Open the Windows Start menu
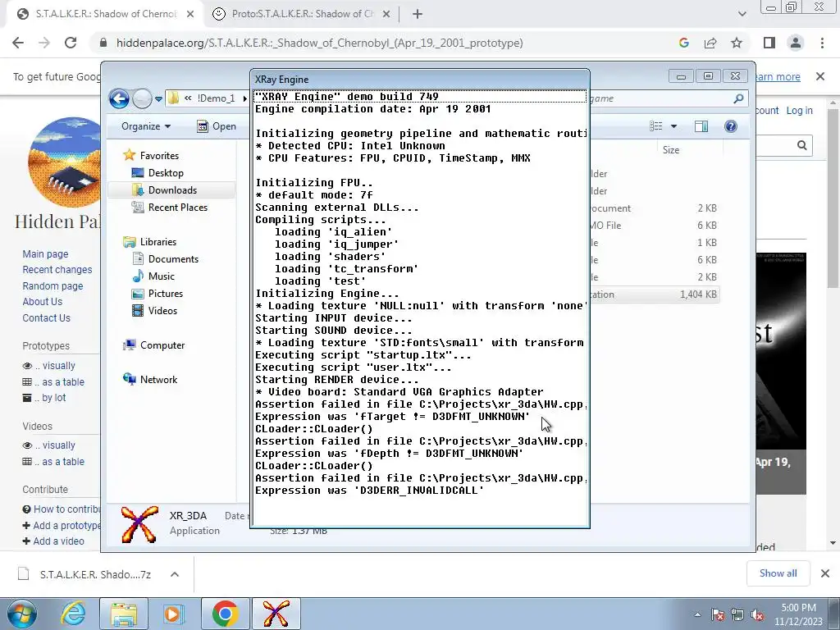This screenshot has width=840, height=630. (x=21, y=614)
